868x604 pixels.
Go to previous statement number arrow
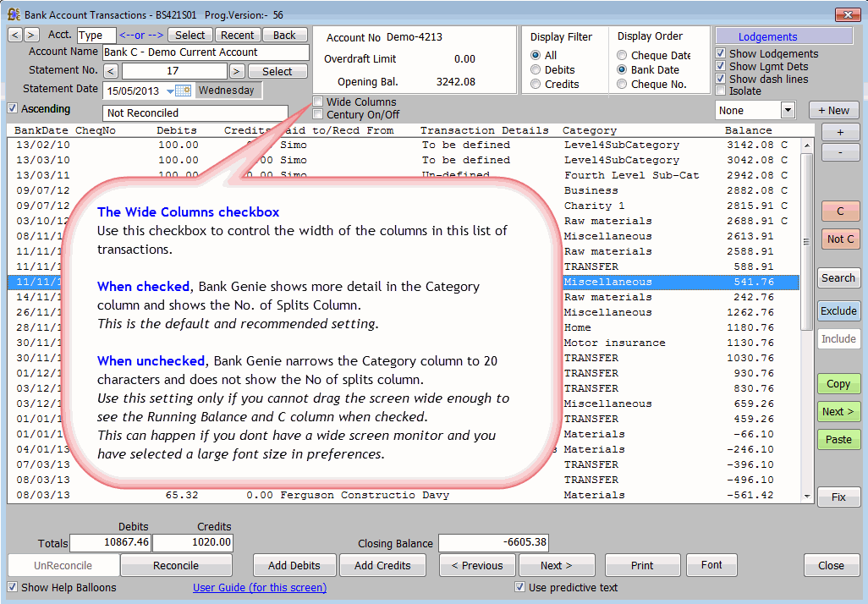(x=111, y=71)
